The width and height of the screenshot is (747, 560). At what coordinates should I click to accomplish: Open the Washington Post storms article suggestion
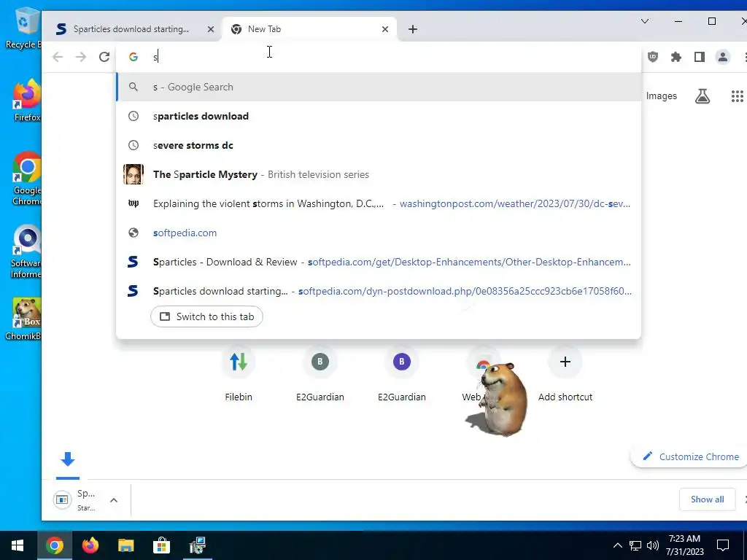pyautogui.click(x=379, y=204)
